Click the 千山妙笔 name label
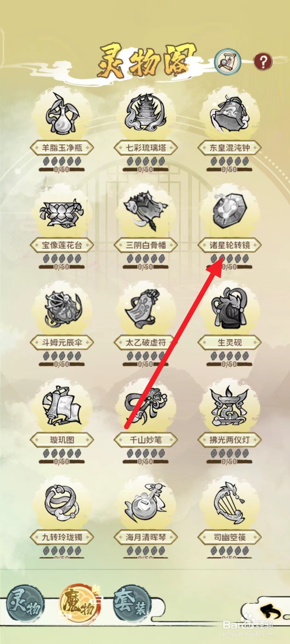The width and height of the screenshot is (290, 644). [x=145, y=440]
